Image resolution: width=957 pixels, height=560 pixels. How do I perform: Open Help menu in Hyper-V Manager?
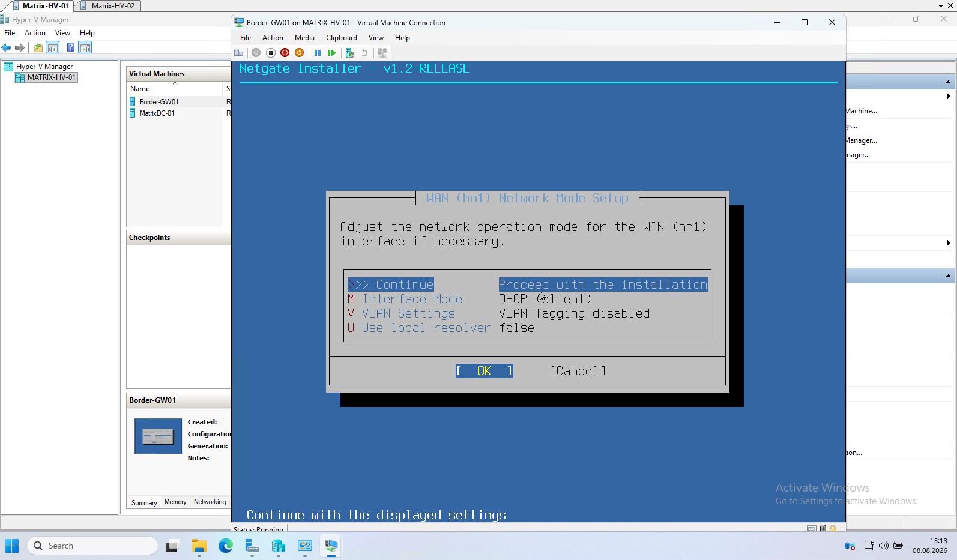pyautogui.click(x=87, y=33)
